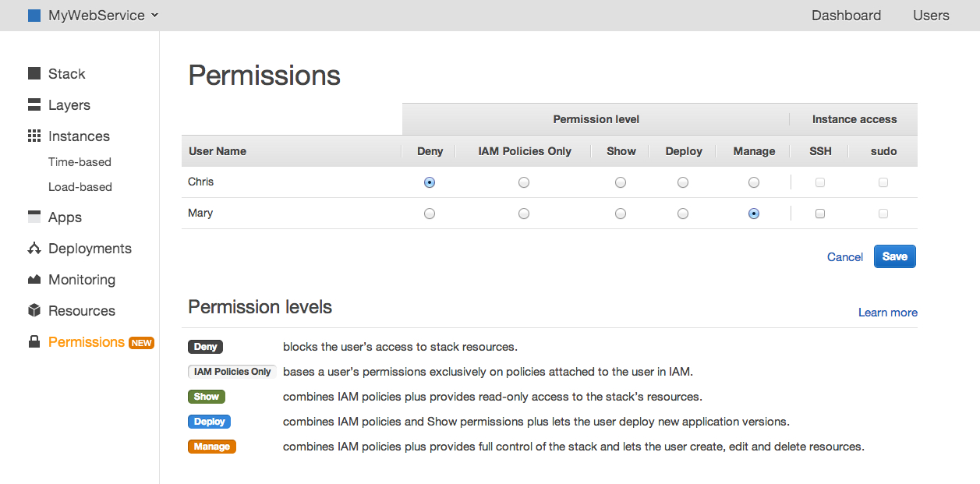Click the Layers icon in sidebar

click(x=34, y=105)
